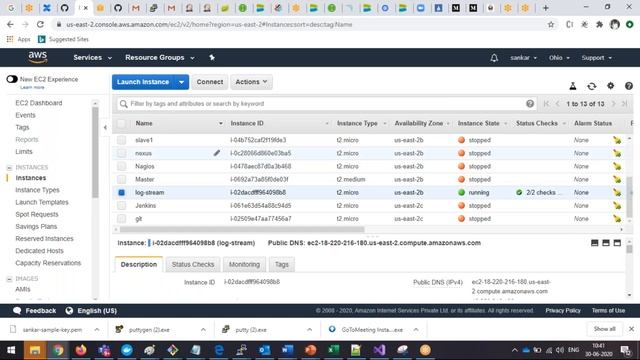
Task: Select the Nagios instance checkbox
Action: (x=122, y=166)
